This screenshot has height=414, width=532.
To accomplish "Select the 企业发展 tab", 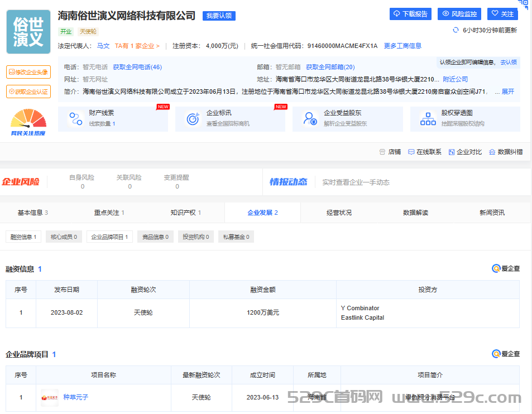I will pyautogui.click(x=262, y=213).
